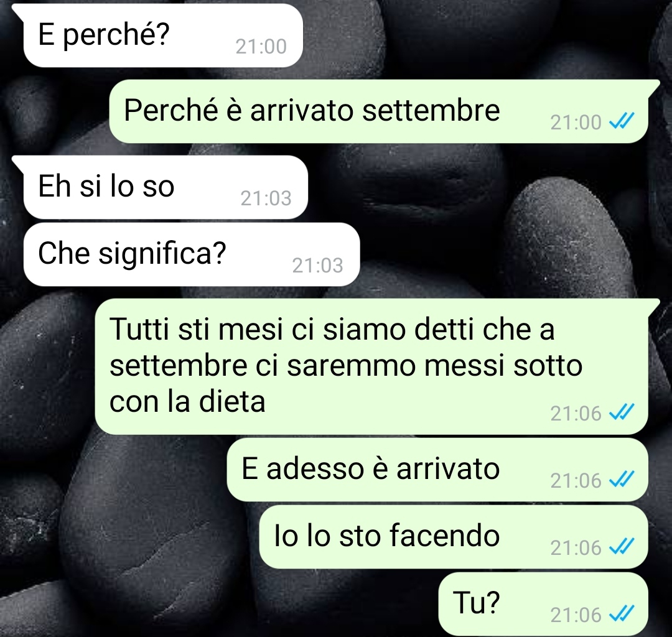The height and width of the screenshot is (637, 672).
Task: Select the 'Perché è arrivato settembre' message
Action: (378, 111)
